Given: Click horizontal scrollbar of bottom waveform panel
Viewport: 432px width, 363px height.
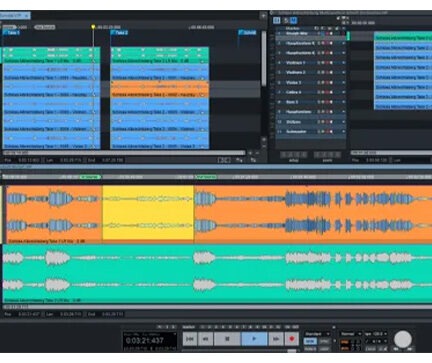Looking at the screenshot, I should [217, 307].
